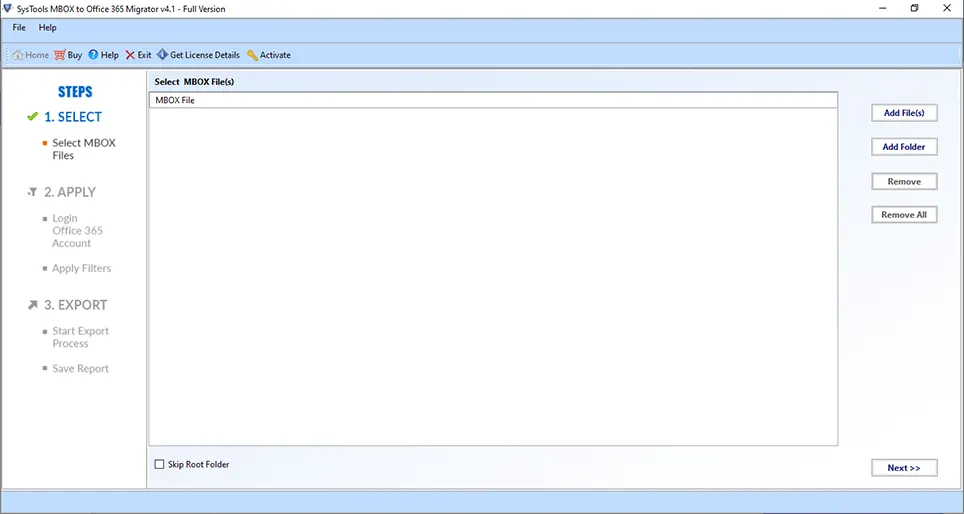Click the green checkmark beside 1. SELECT

[33, 117]
